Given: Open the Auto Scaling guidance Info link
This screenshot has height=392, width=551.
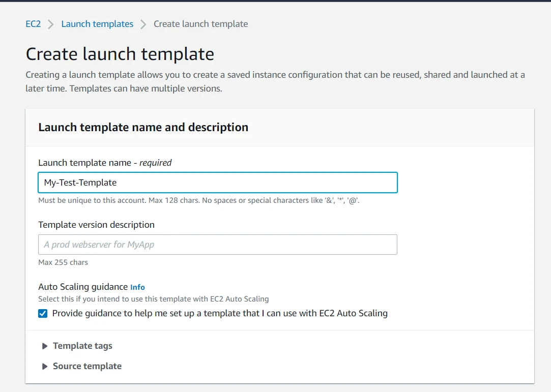Looking at the screenshot, I should 137,287.
